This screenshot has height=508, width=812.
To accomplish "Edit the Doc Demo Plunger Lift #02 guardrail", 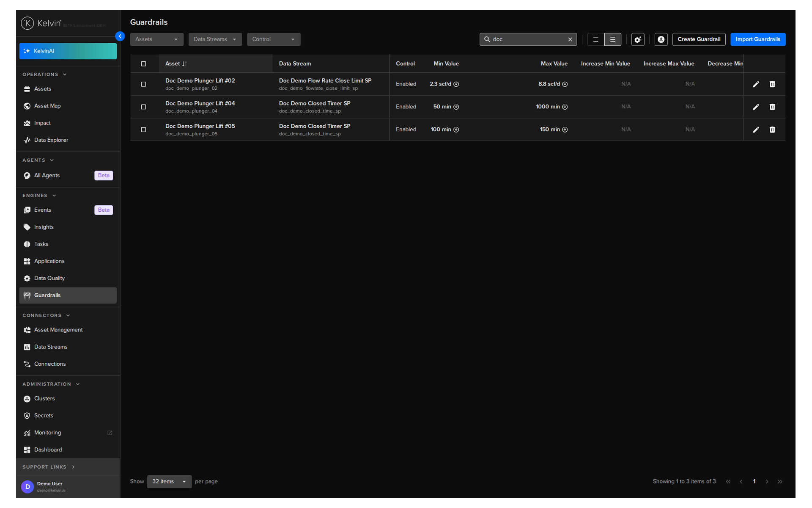I will (x=756, y=84).
